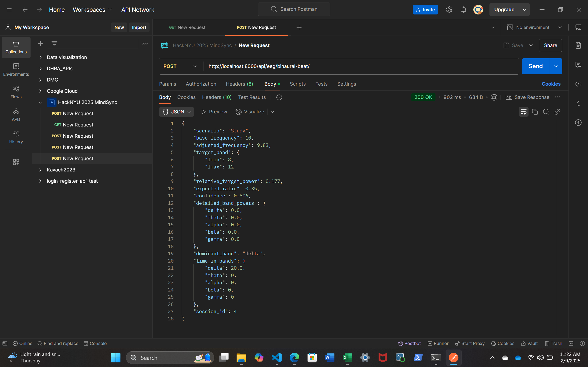Open the POST method dropdown

coord(180,66)
